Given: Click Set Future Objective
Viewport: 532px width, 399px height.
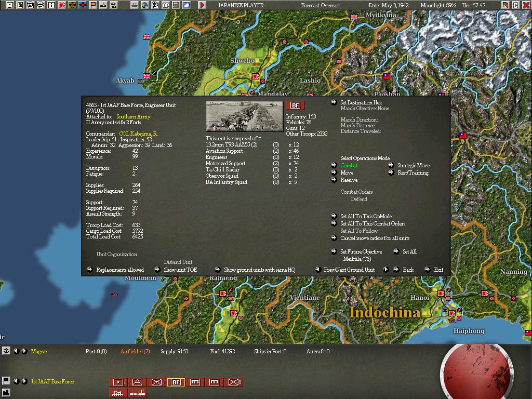Looking at the screenshot, I should coord(361,251).
